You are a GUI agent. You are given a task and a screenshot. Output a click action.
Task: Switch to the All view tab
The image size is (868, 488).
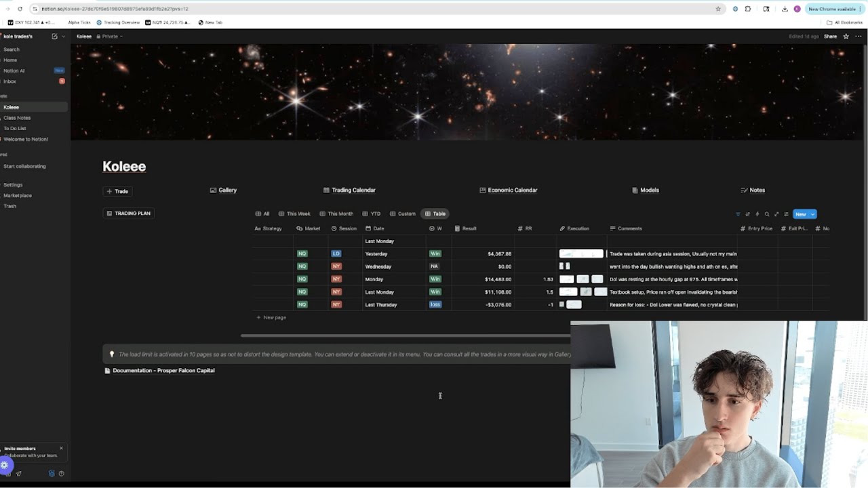click(262, 213)
